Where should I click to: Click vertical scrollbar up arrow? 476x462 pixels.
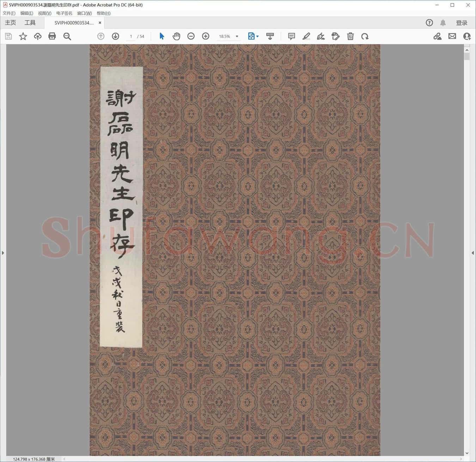coord(467,50)
